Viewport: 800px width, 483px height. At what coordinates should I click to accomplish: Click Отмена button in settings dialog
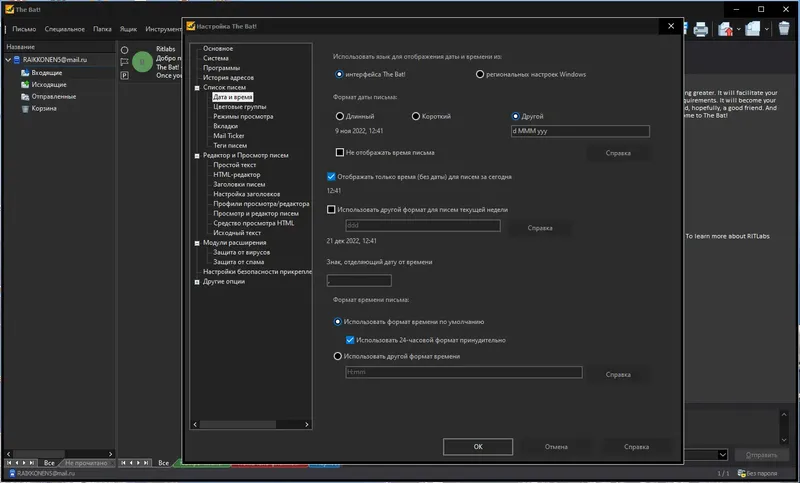(x=556, y=447)
